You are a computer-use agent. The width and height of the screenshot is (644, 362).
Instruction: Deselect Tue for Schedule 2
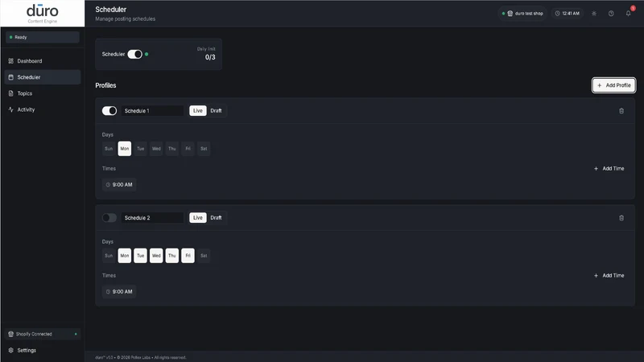140,255
